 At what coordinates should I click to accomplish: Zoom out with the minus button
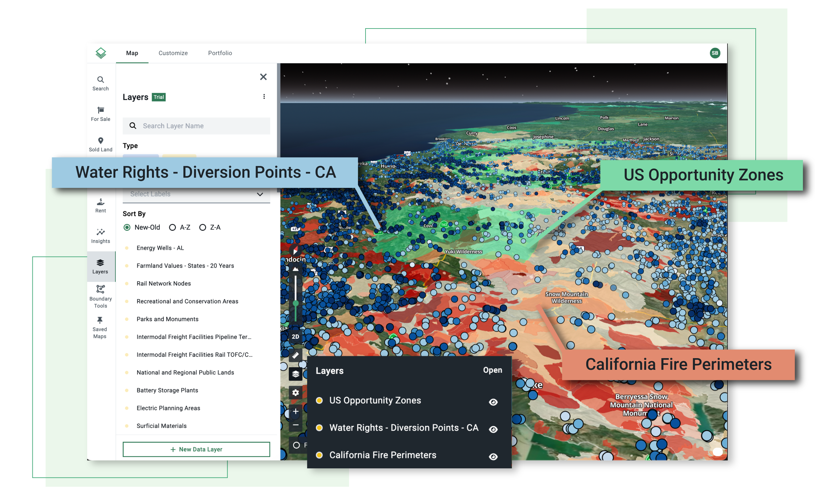click(295, 425)
